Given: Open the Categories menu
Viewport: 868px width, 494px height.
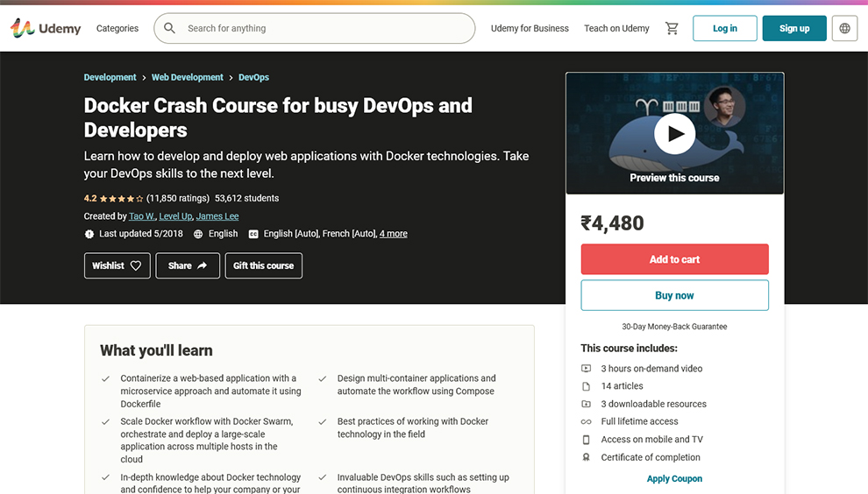Looking at the screenshot, I should point(117,28).
